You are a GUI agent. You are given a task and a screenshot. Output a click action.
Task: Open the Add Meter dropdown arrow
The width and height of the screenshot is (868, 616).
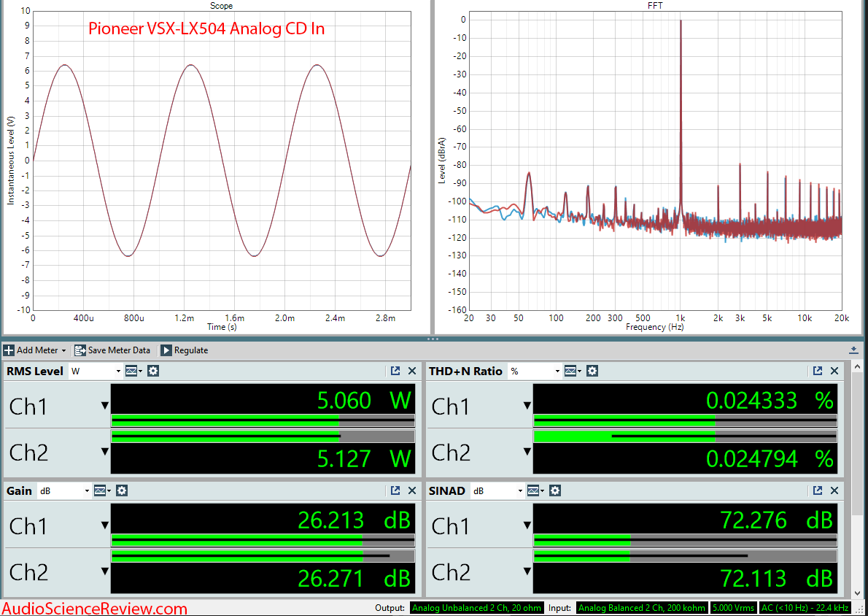click(63, 350)
